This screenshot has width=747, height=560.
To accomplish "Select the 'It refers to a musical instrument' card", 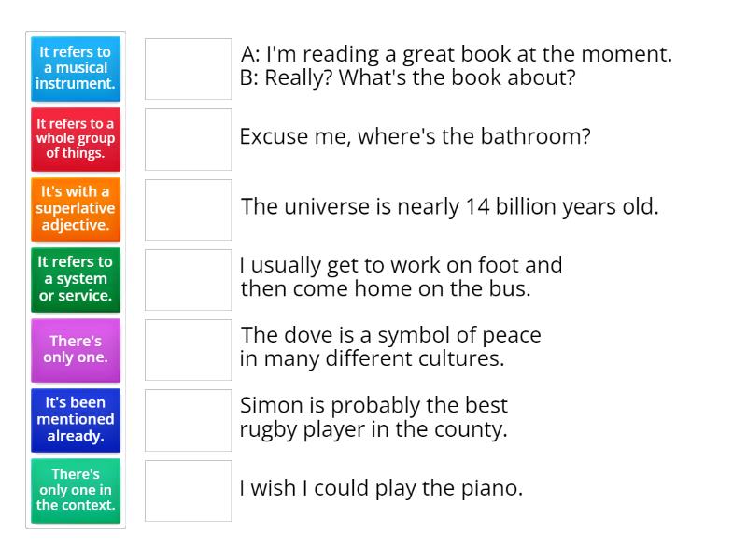I will (75, 68).
